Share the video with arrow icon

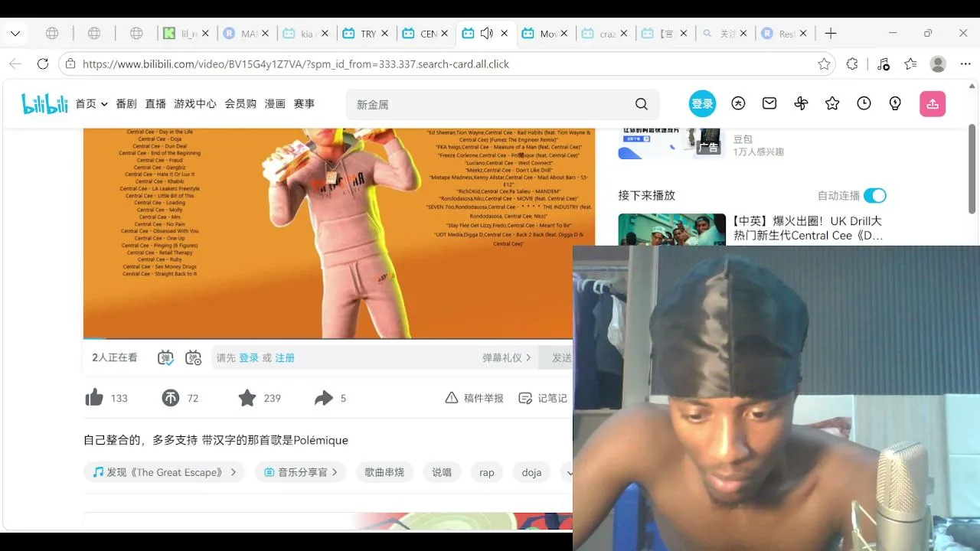[x=324, y=398]
